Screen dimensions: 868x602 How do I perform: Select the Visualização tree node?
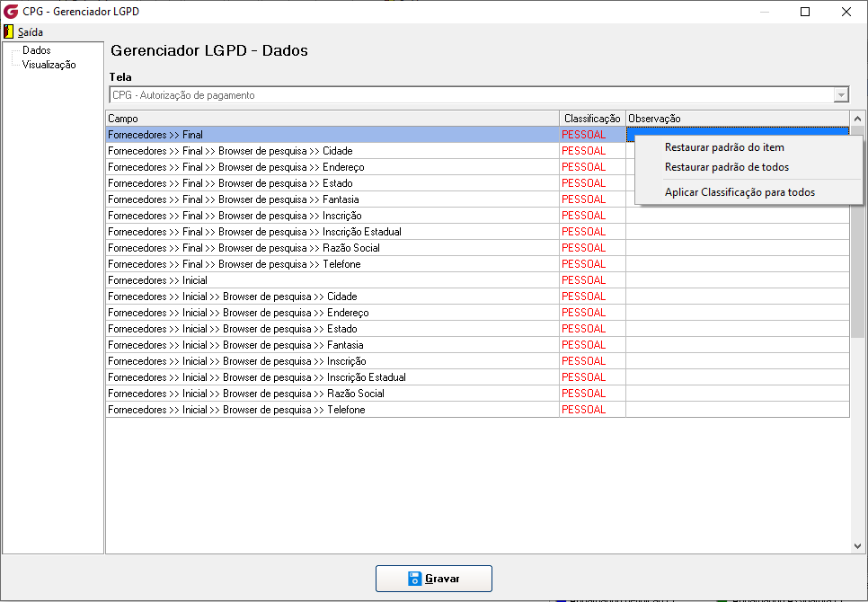49,65
